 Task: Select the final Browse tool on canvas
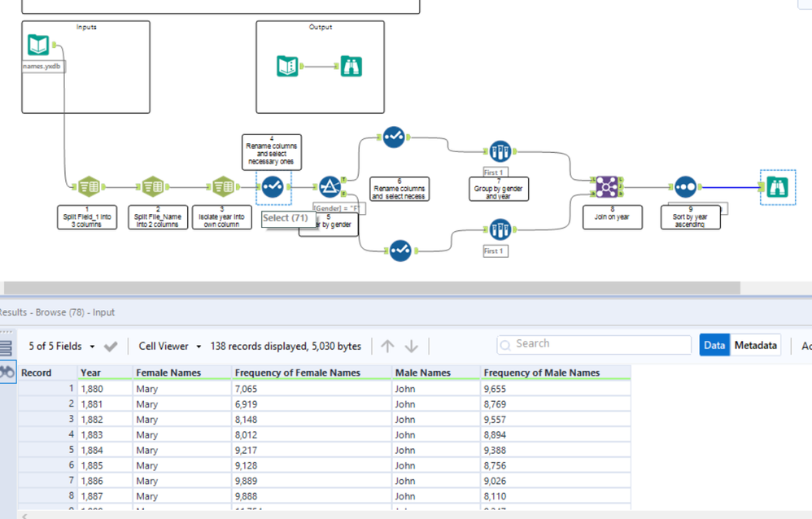coord(778,187)
